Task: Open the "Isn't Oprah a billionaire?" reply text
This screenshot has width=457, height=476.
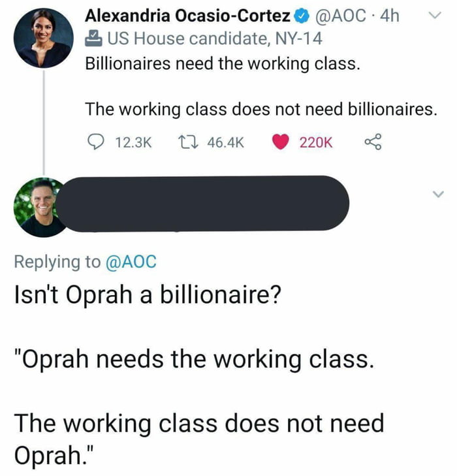Action: tap(147, 297)
